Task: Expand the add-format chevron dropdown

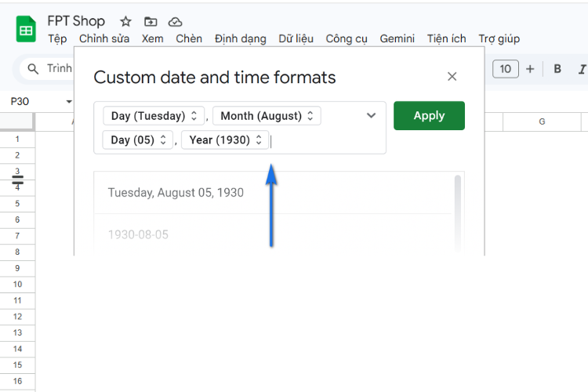Action: pyautogui.click(x=372, y=115)
